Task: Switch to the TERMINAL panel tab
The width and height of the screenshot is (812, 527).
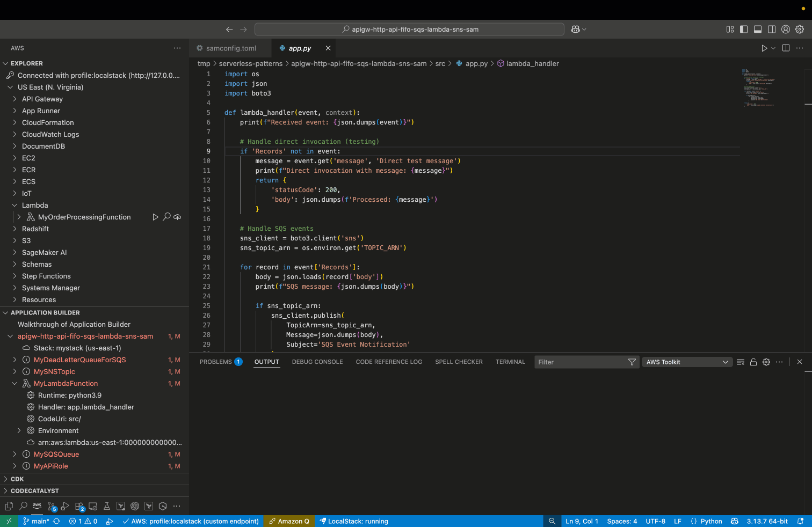Action: (x=510, y=362)
